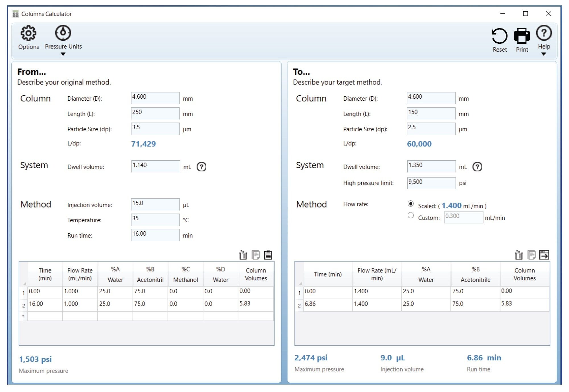Expand the Pressure Units dropdown arrow

tap(63, 54)
